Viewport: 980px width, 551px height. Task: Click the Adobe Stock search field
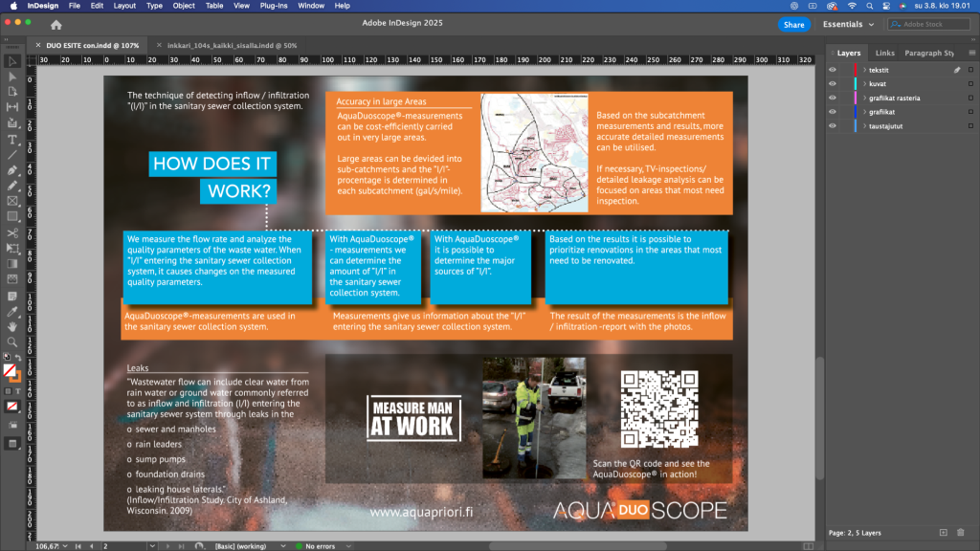(x=928, y=24)
